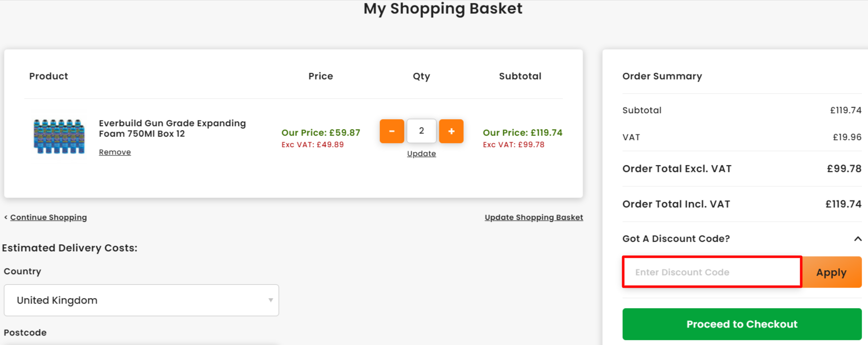Open Continue Shopping
Screen dimensions: 868x345
[48, 217]
